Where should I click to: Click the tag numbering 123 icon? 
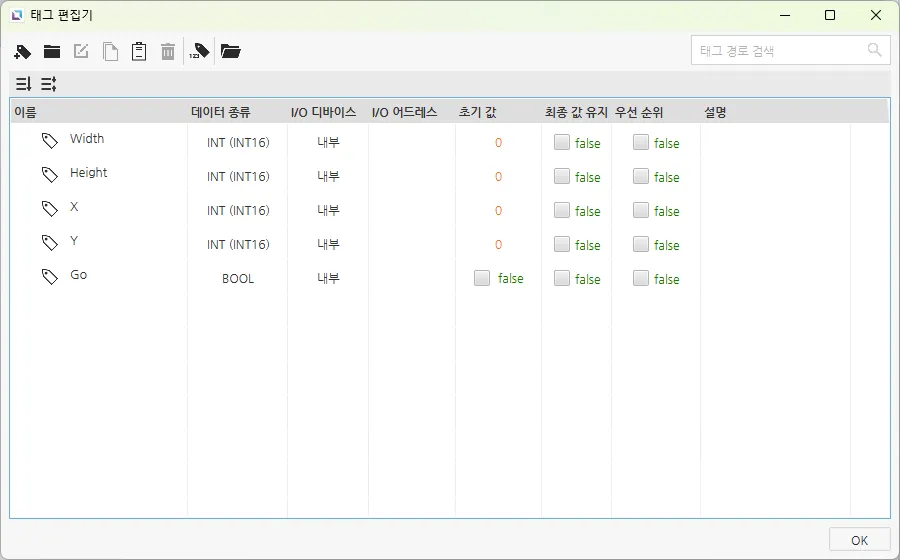coord(199,52)
